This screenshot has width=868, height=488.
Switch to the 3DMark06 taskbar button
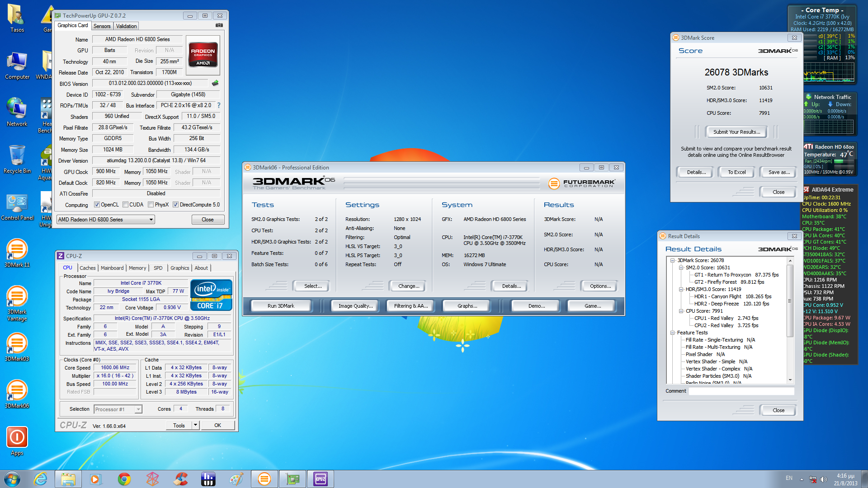[264, 479]
